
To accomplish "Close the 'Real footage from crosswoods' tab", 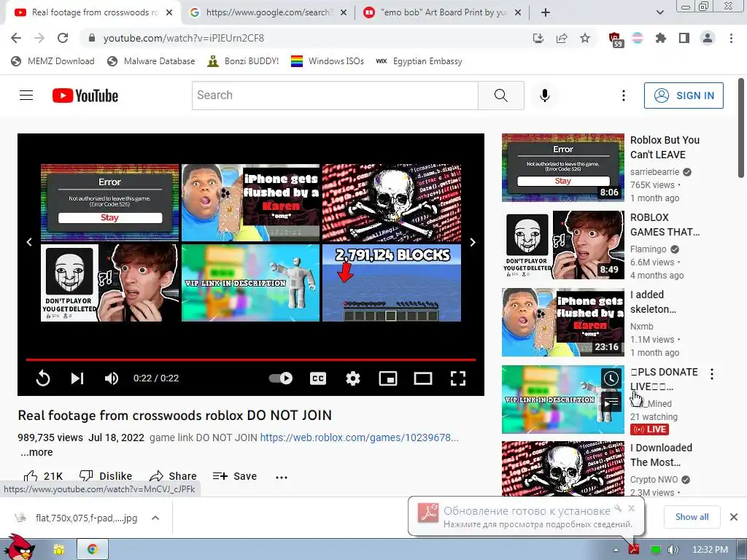I will coord(169,12).
